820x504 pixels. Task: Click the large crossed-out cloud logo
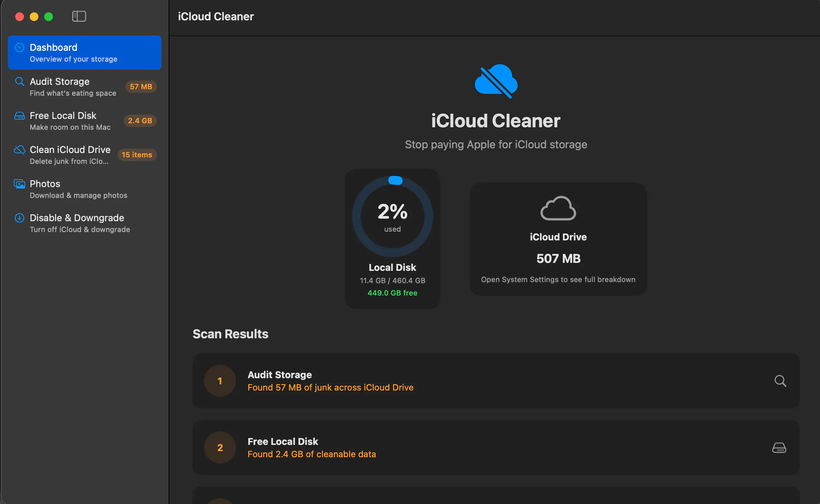pos(496,81)
